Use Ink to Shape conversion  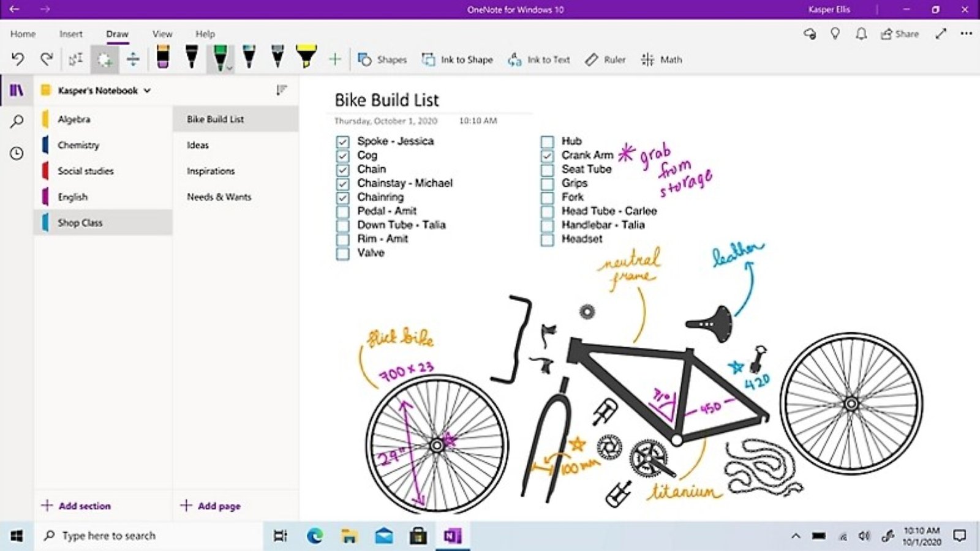tap(457, 59)
